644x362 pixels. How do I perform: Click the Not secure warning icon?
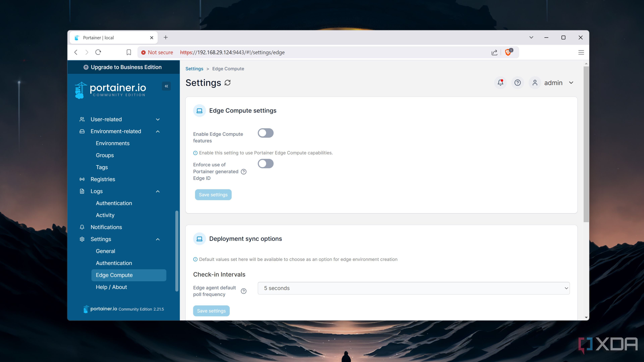143,52
